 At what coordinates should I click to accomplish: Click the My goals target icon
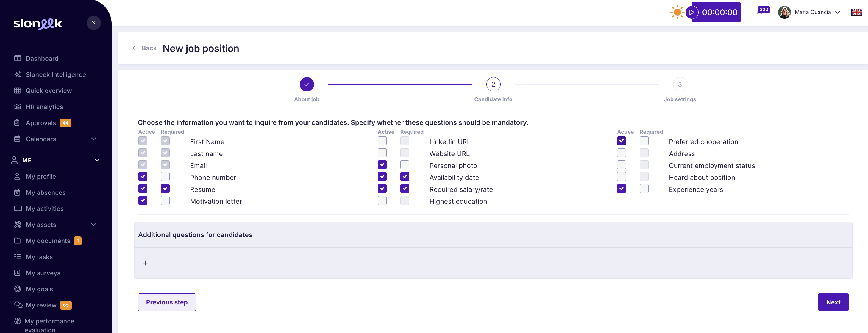pos(18,289)
